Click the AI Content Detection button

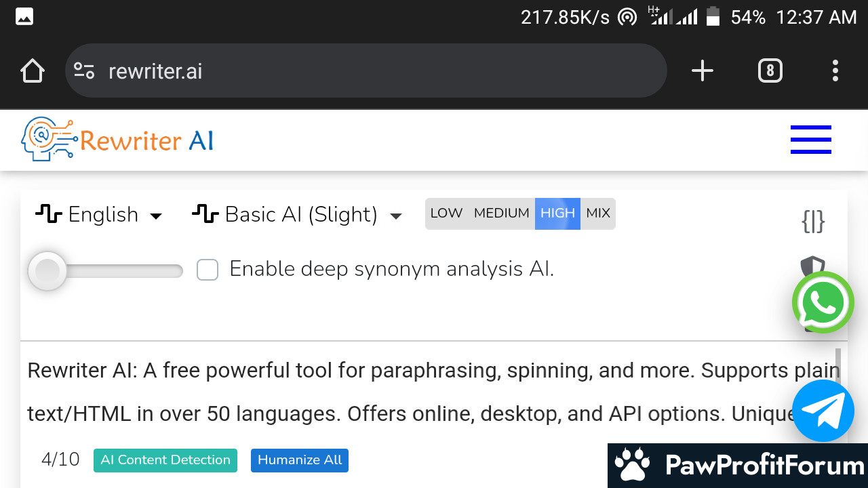pyautogui.click(x=165, y=460)
